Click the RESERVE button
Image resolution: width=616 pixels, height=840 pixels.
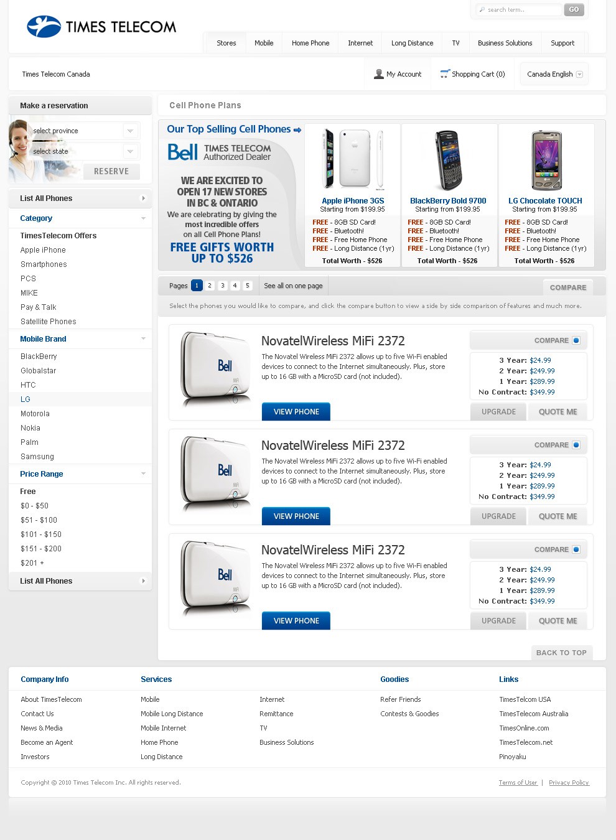pos(111,171)
